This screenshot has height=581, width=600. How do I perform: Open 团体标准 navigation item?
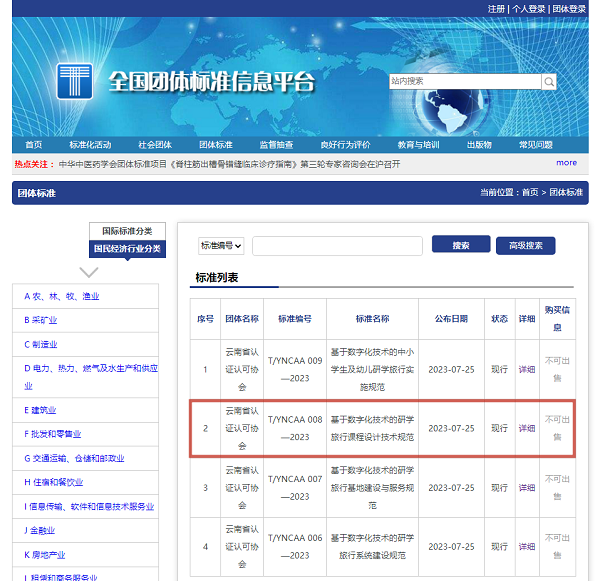[216, 145]
